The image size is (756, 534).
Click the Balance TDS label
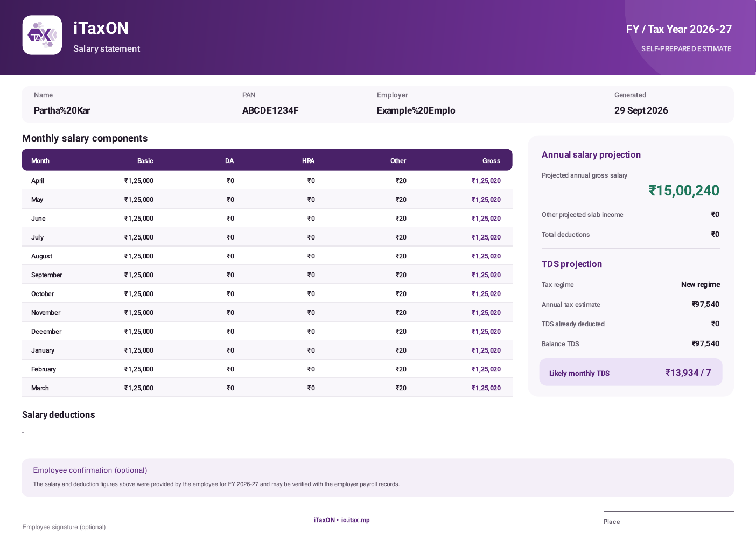coord(561,344)
